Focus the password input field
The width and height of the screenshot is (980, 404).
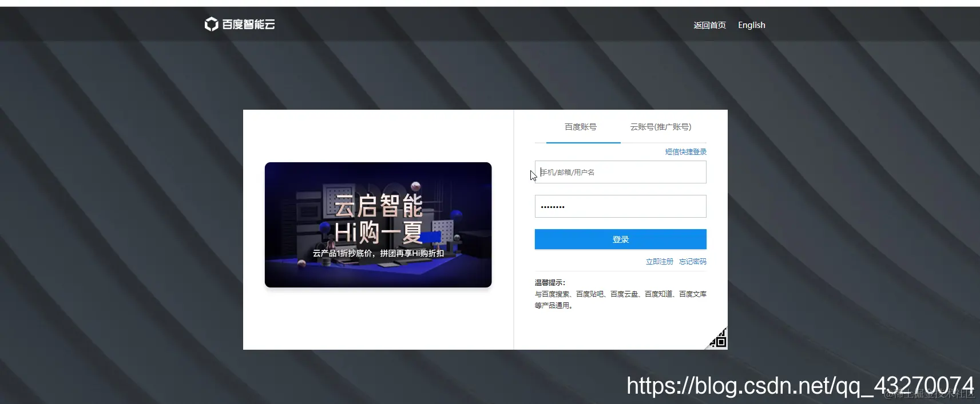tap(621, 206)
